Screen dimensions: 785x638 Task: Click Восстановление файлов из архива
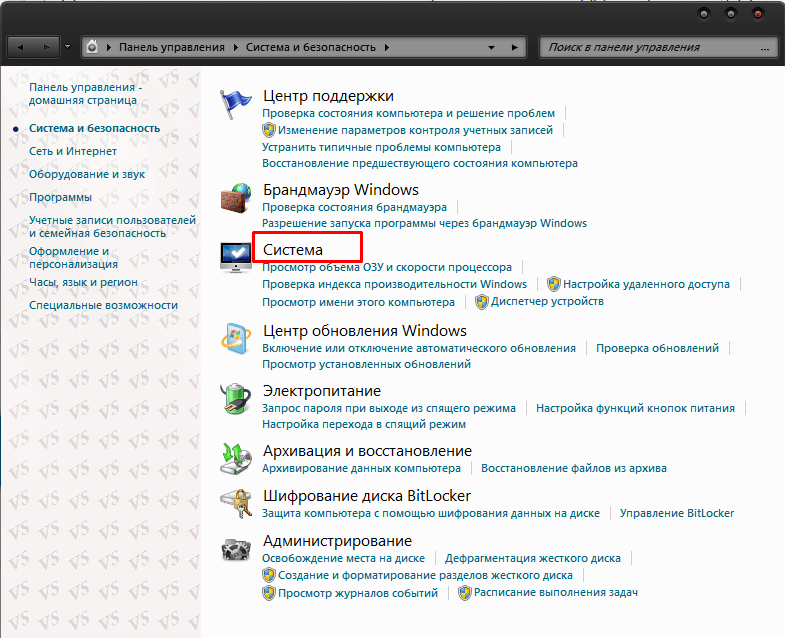(x=574, y=468)
